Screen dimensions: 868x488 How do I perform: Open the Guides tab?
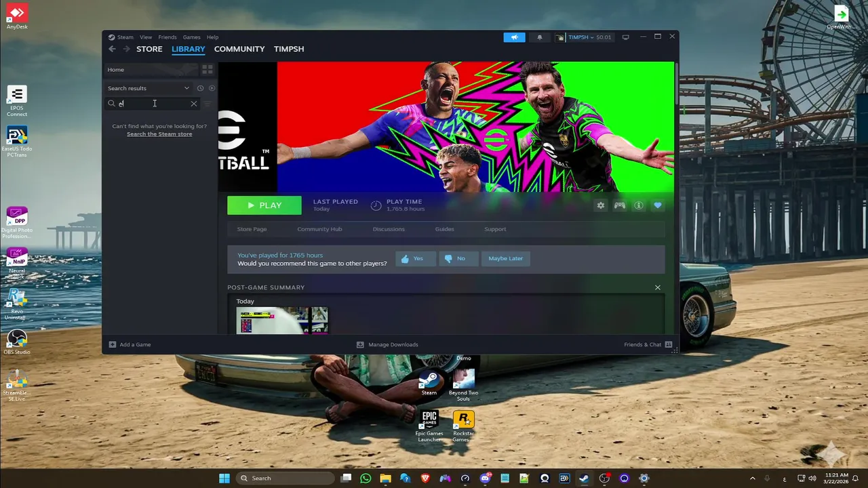point(445,229)
